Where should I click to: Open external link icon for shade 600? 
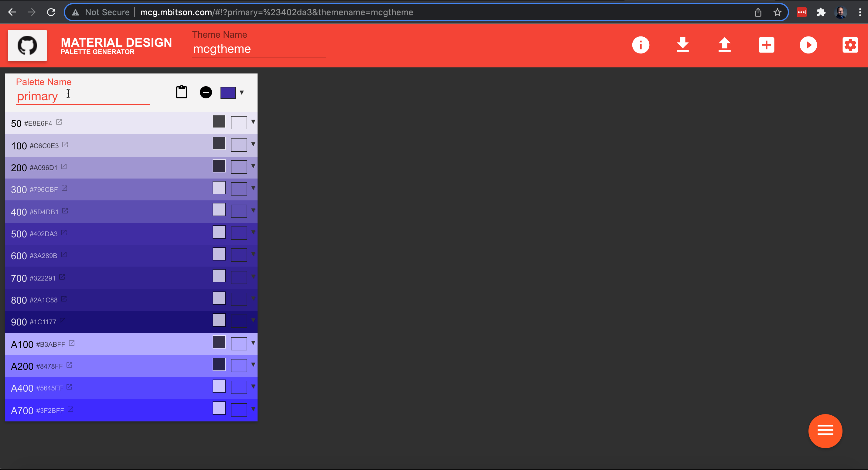tap(64, 254)
